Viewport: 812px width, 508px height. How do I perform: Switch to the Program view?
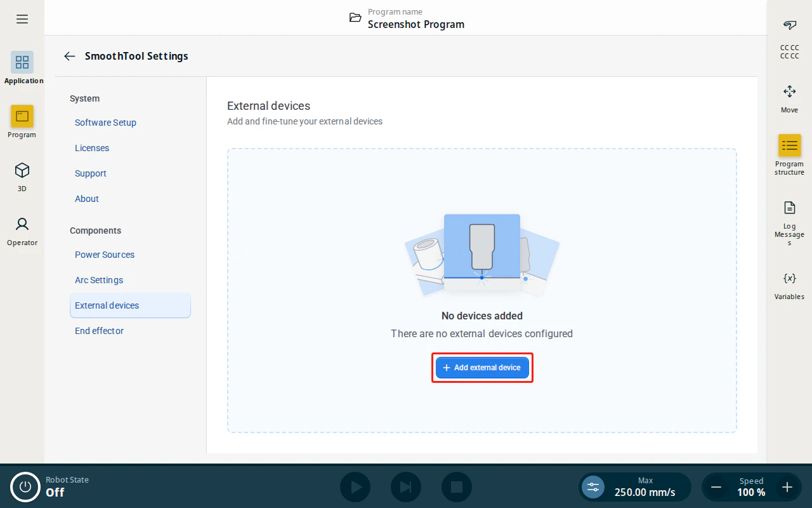click(22, 122)
